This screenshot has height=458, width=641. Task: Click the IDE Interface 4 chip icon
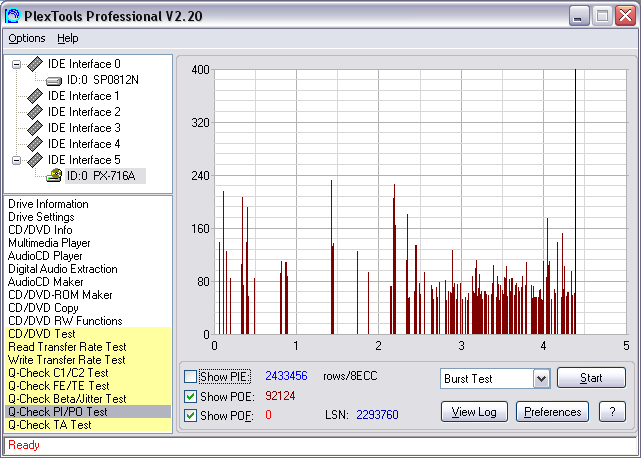click(x=35, y=144)
